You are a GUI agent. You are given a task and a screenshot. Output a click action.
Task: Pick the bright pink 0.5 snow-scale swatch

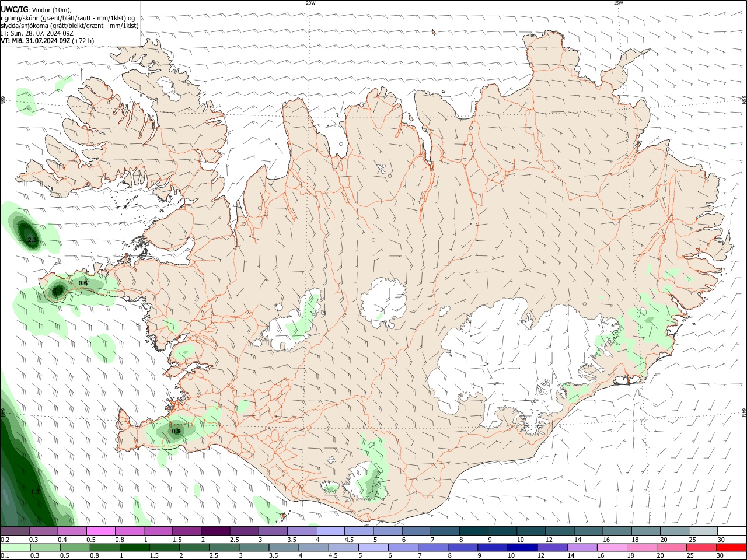[x=100, y=531]
